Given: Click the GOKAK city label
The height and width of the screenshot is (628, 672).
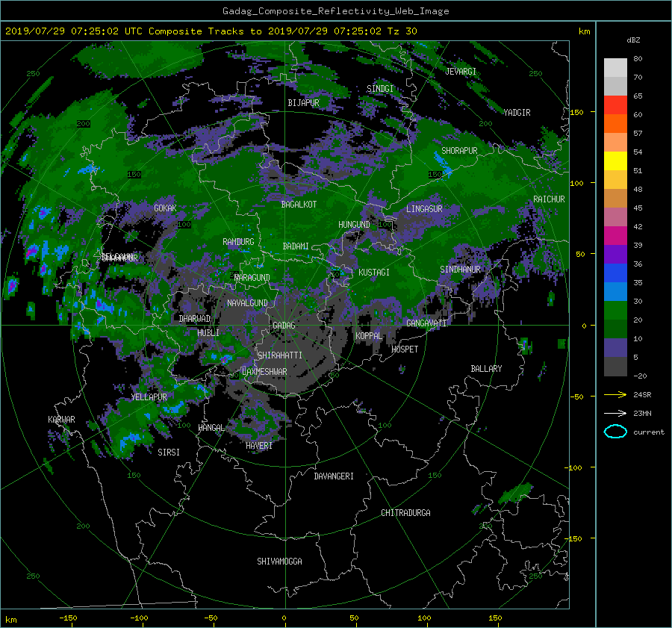Looking at the screenshot, I should (165, 208).
